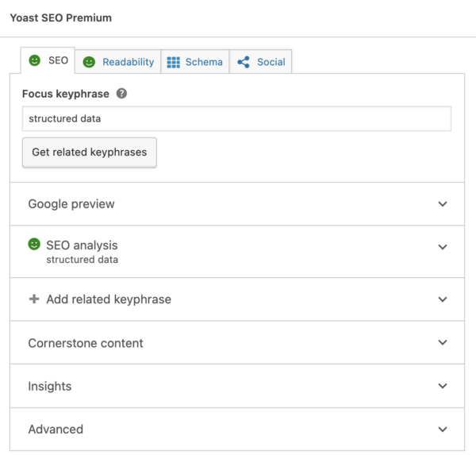Image resolution: width=476 pixels, height=455 pixels.
Task: Expand Google preview using its chevron
Action: (443, 204)
